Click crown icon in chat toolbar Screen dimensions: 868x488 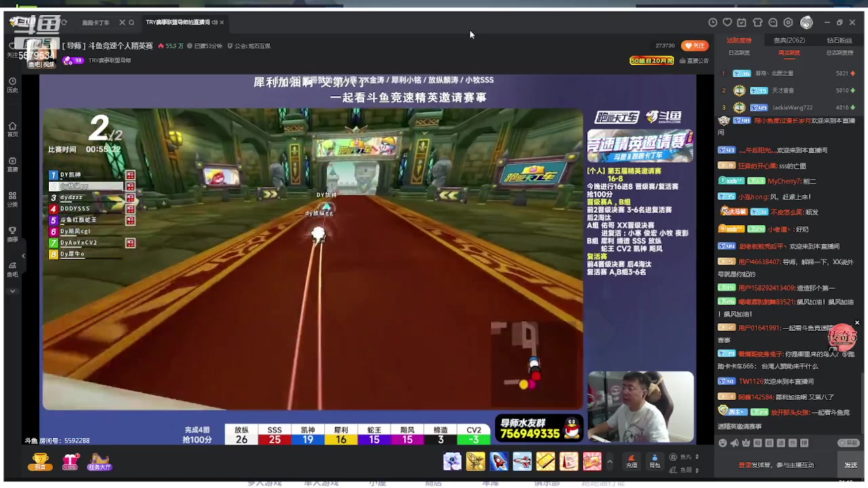746,443
